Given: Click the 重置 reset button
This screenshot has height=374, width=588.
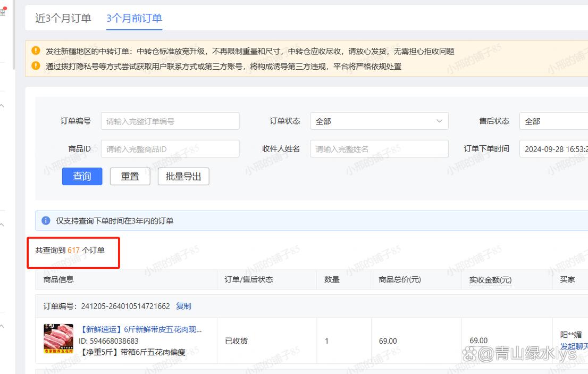Looking at the screenshot, I should tap(130, 176).
